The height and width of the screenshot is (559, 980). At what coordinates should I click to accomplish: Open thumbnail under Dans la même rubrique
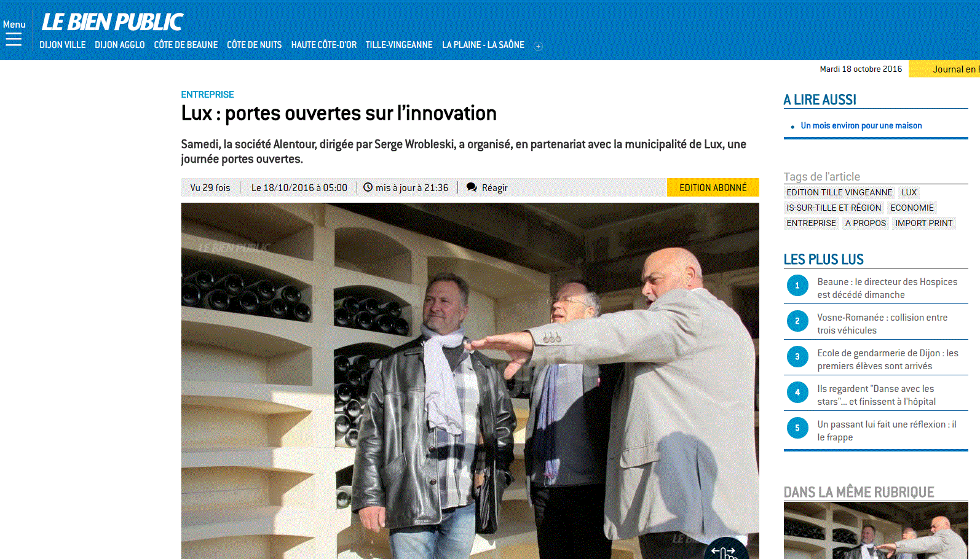point(875,530)
